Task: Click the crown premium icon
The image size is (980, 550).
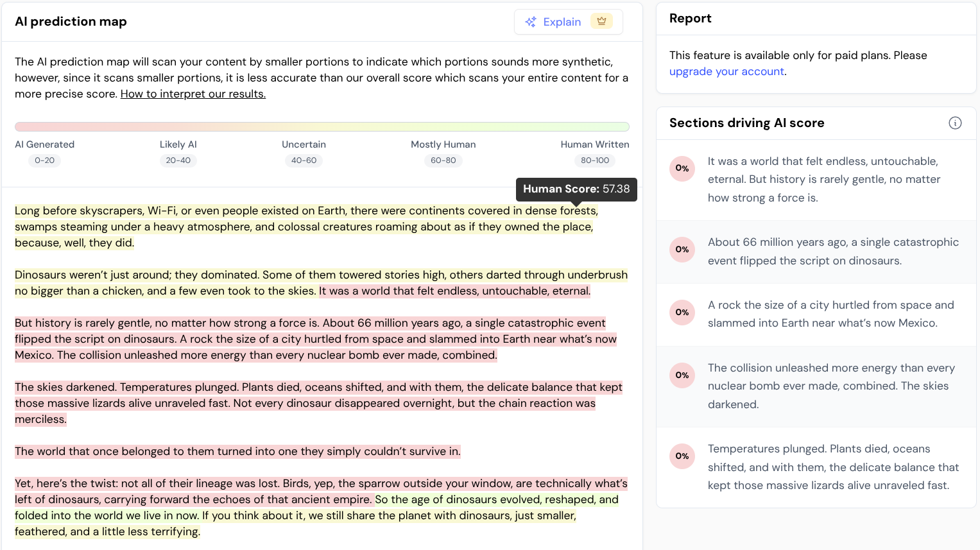Action: (x=601, y=21)
